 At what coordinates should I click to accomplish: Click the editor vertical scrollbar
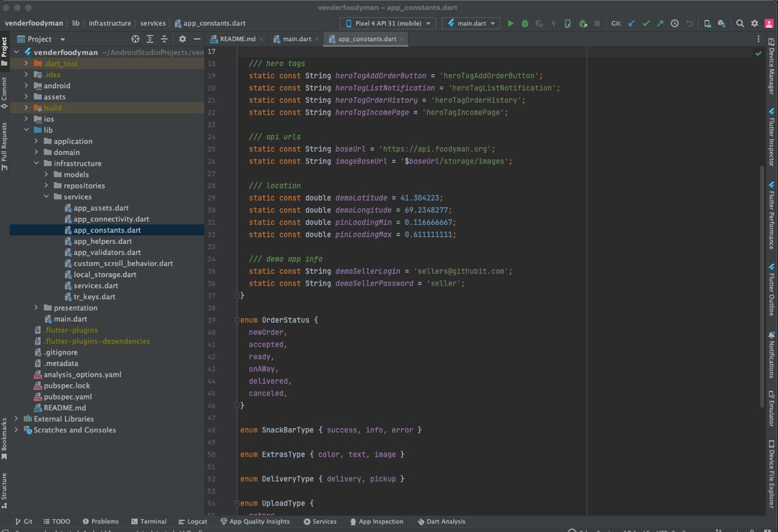click(x=762, y=286)
